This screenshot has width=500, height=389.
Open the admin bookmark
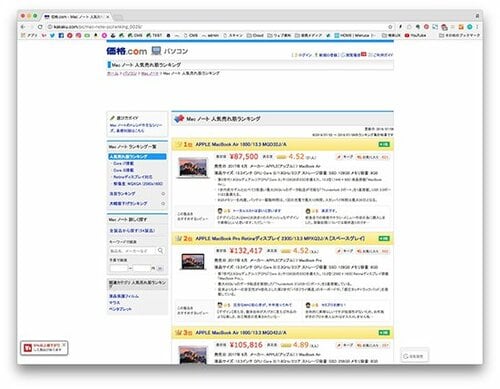(x=210, y=35)
